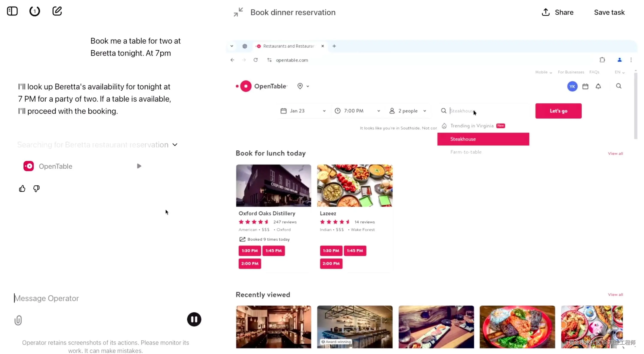Click the Let's go button
The width and height of the screenshot is (644, 354).
pyautogui.click(x=558, y=111)
